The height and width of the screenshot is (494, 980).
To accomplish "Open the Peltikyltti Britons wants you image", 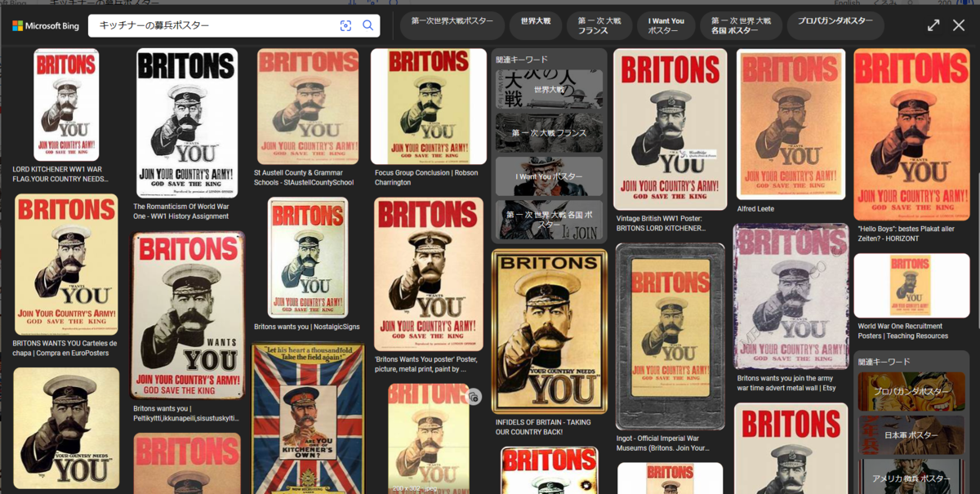I will point(189,315).
